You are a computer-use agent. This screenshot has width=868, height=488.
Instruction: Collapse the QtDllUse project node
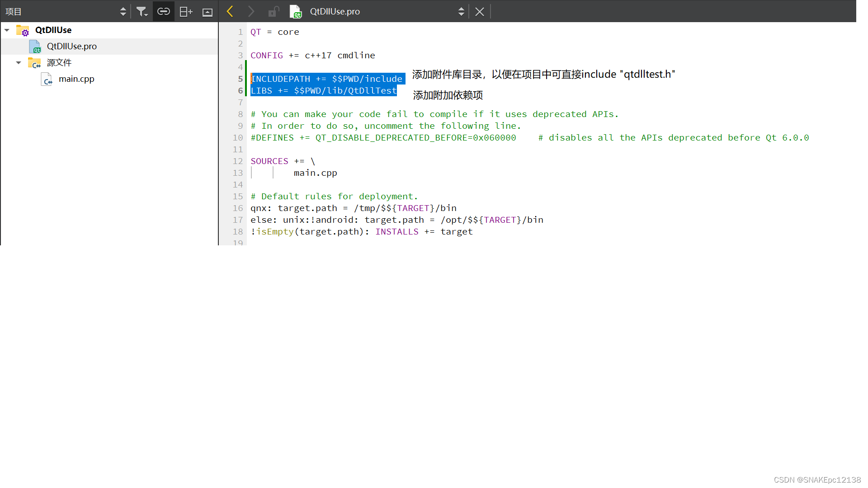click(x=7, y=30)
